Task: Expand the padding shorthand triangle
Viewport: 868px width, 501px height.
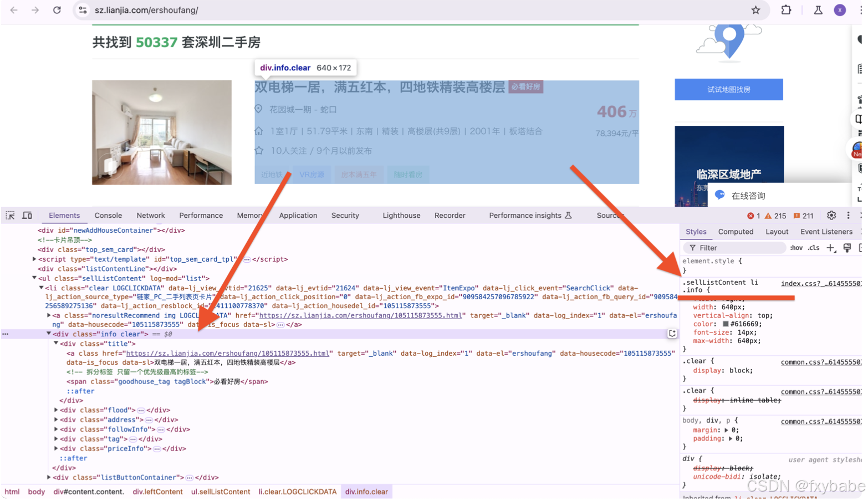Action: [731, 439]
